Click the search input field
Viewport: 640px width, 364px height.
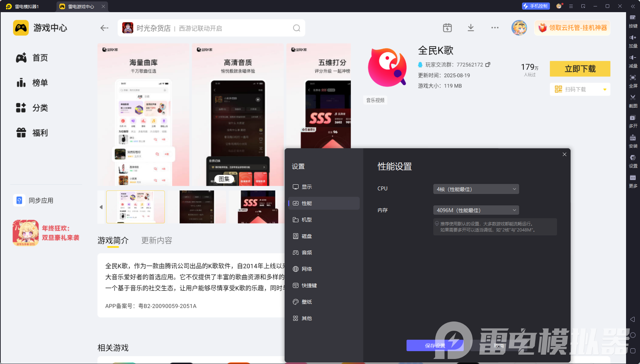tap(211, 28)
